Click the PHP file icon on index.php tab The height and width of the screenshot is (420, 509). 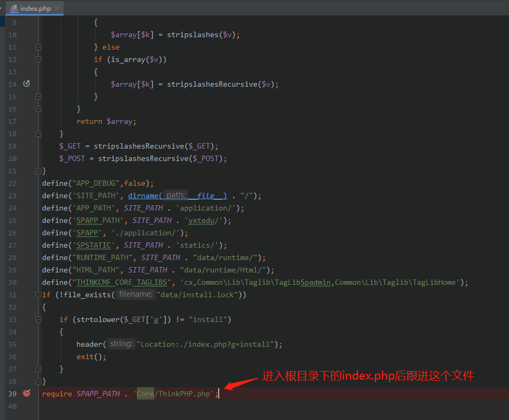15,9
